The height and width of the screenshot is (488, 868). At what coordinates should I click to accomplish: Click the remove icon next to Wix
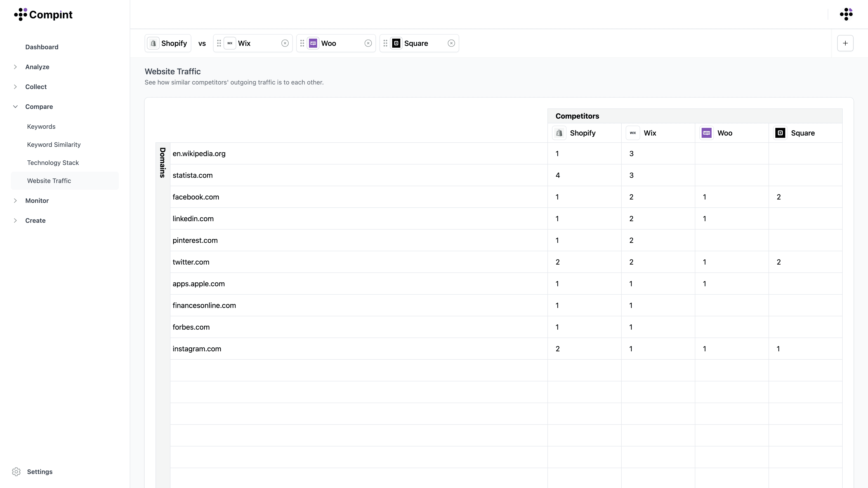(285, 43)
